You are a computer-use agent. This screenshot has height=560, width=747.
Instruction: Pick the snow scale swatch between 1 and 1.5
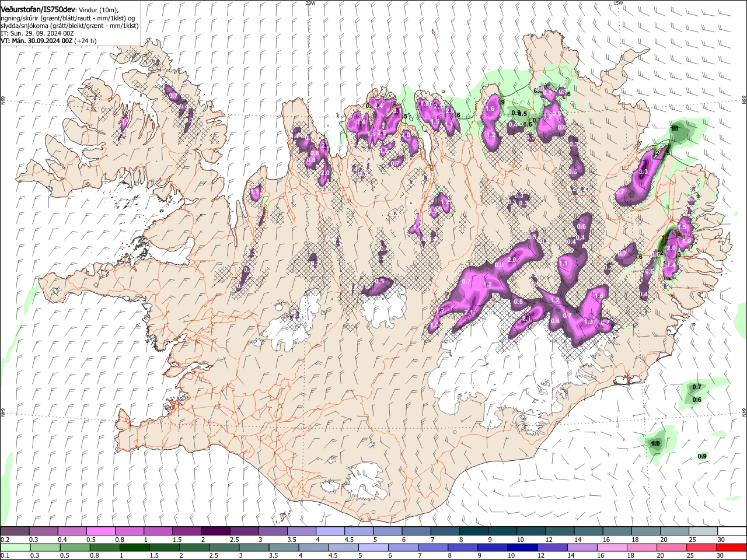(x=158, y=531)
